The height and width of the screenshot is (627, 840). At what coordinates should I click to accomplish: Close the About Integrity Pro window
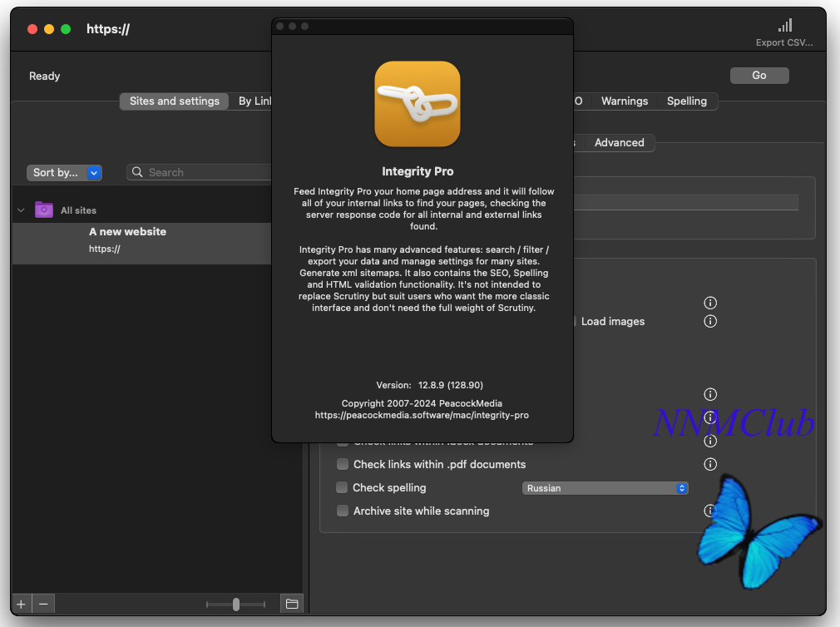[279, 27]
